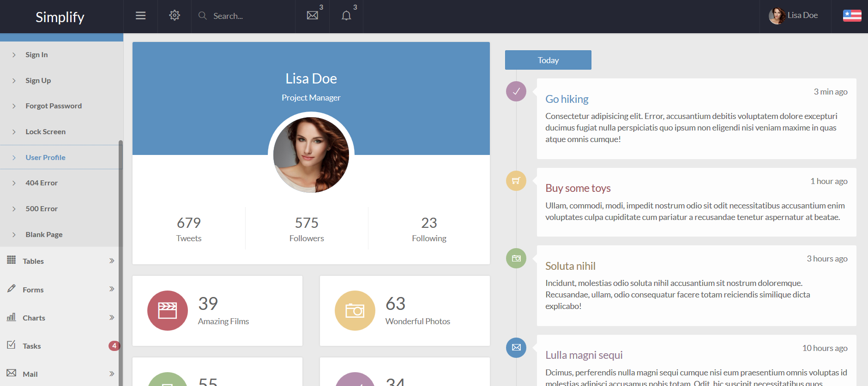Viewport: 868px width, 386px height.
Task: Open the Charts menu section
Action: [34, 318]
